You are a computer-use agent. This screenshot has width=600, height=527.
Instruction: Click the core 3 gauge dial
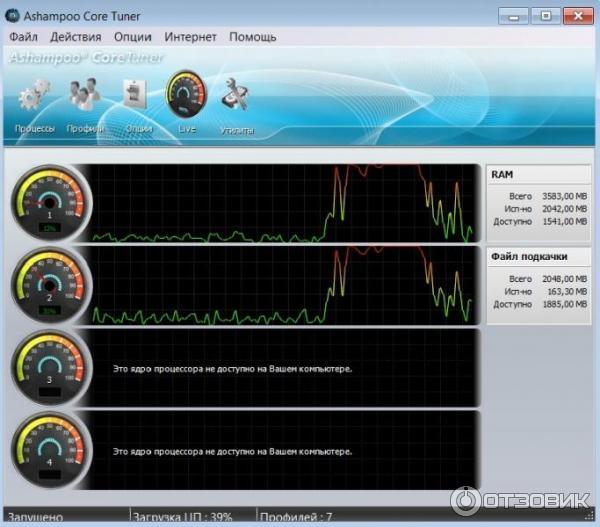coord(50,368)
